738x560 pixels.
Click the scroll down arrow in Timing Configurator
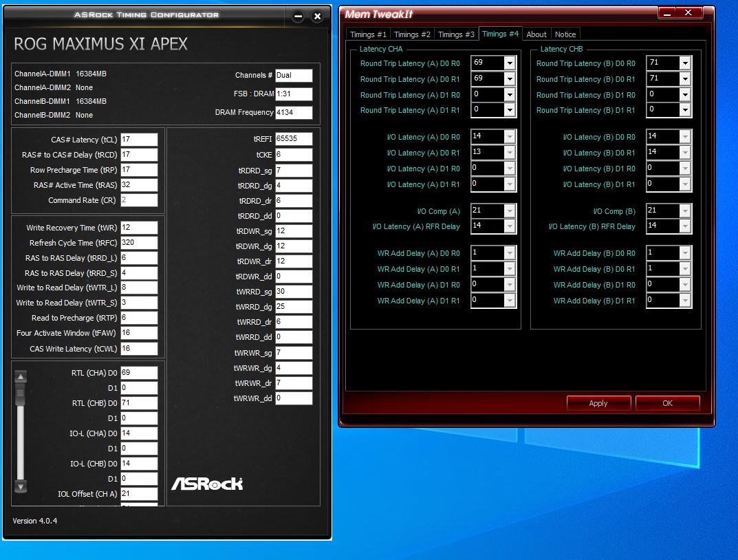click(21, 486)
